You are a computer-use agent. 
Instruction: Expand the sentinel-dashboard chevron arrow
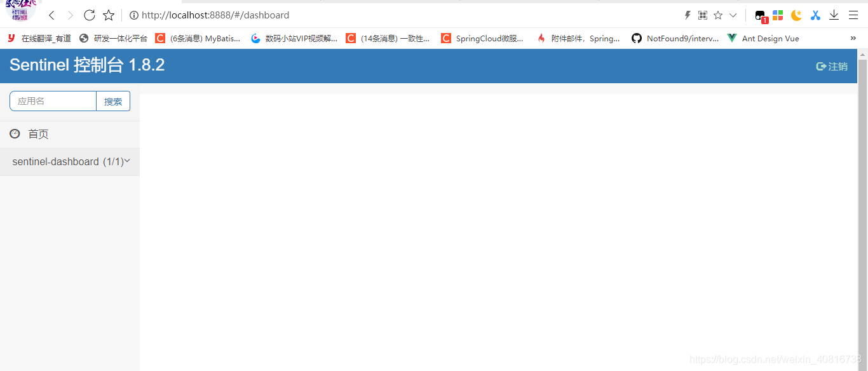[127, 161]
